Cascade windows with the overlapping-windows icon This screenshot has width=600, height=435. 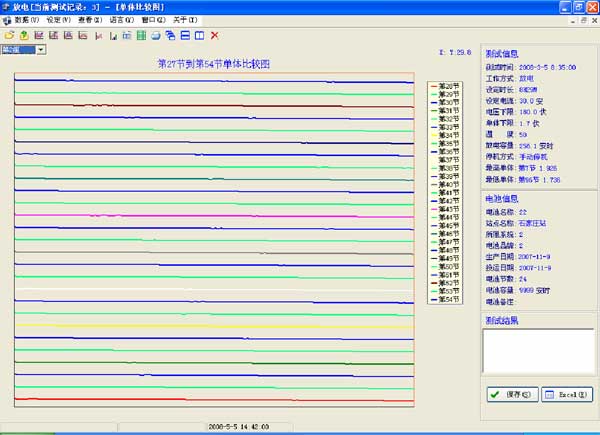170,36
